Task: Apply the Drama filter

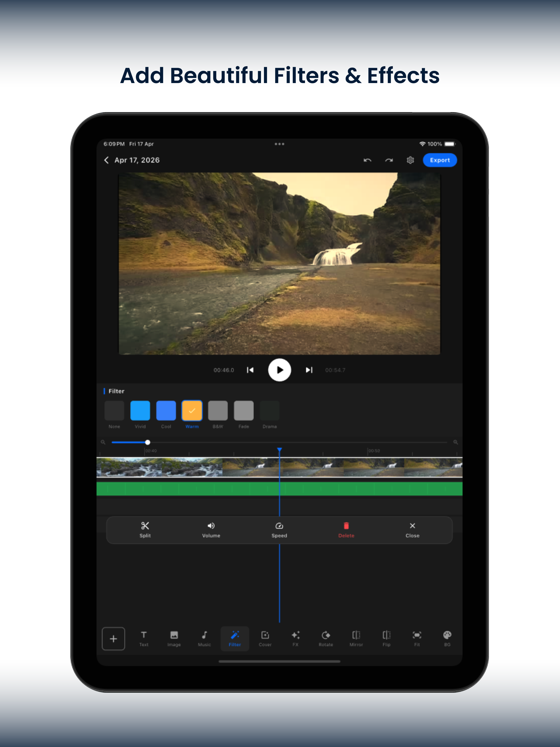Action: coord(270,411)
